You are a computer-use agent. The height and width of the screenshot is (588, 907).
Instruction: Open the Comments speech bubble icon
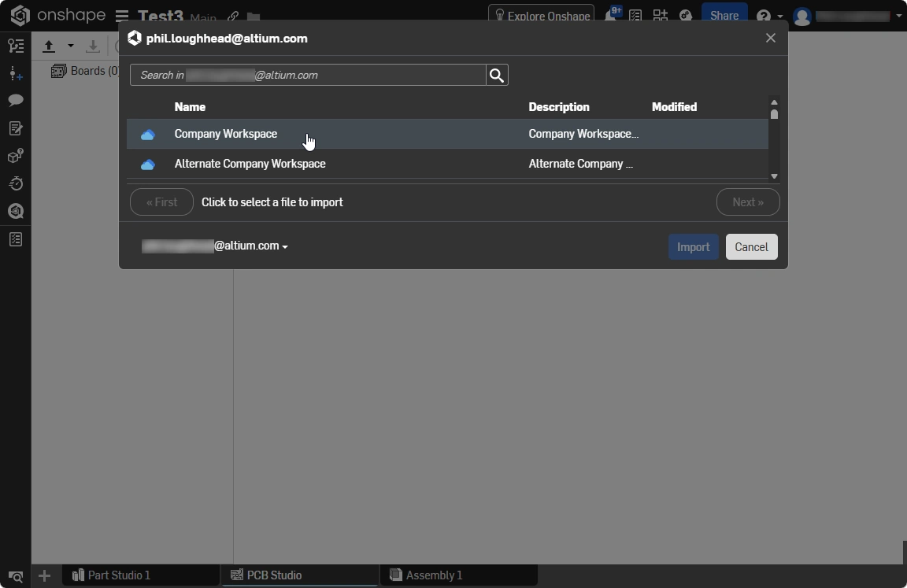pos(16,101)
